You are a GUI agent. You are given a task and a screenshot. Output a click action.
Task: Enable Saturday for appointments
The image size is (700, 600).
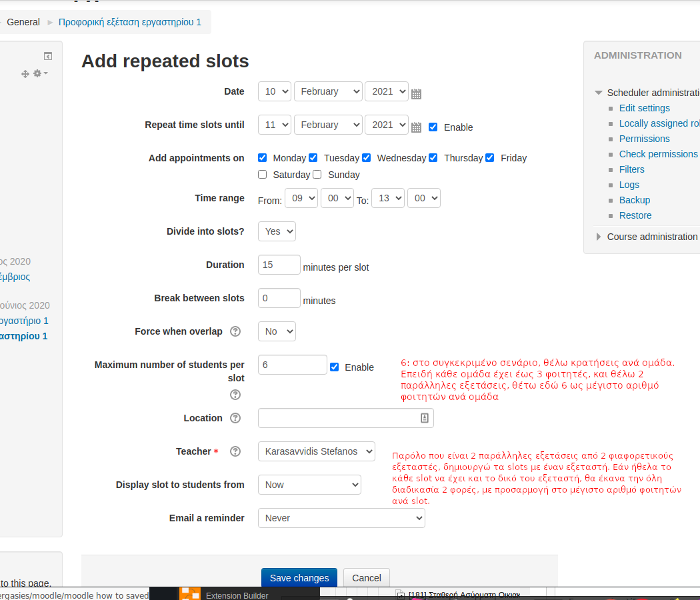262,175
